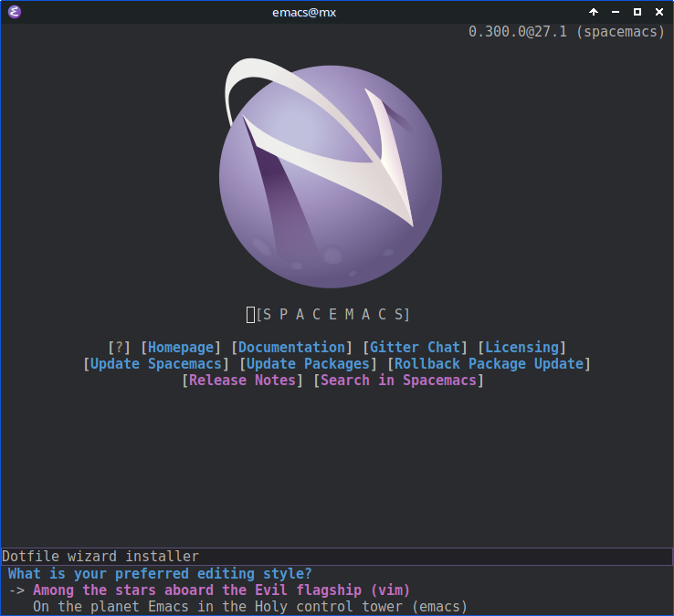Click the Emacs app icon in title bar
This screenshot has height=616, width=674.
[15, 12]
